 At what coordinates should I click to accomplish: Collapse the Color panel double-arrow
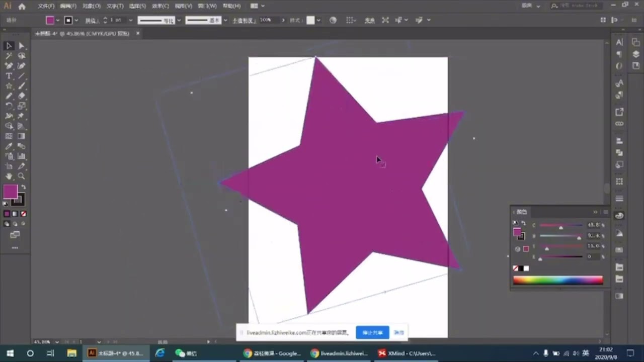point(595,212)
